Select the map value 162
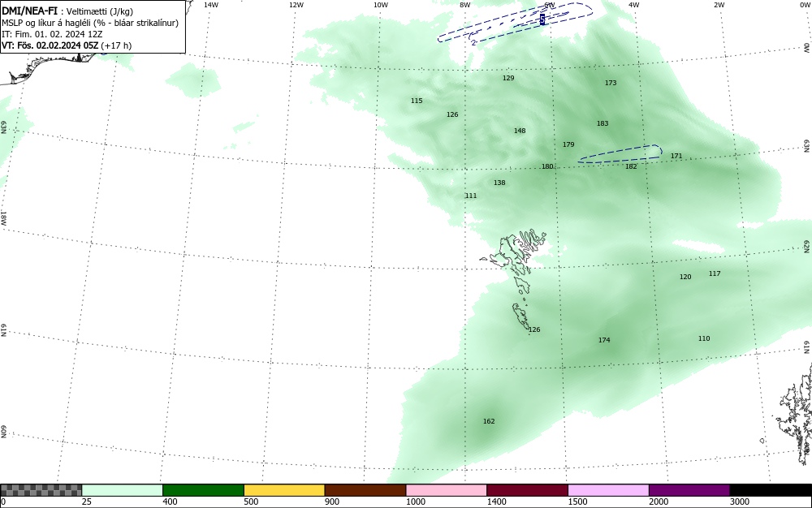 [x=489, y=422]
